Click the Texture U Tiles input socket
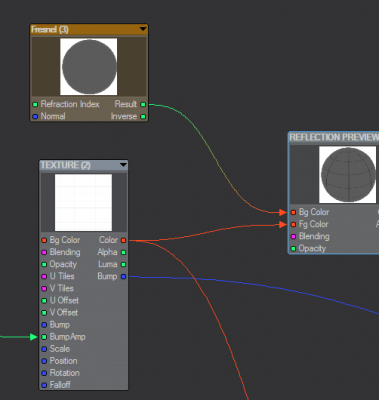This screenshot has width=379, height=400. [44, 276]
